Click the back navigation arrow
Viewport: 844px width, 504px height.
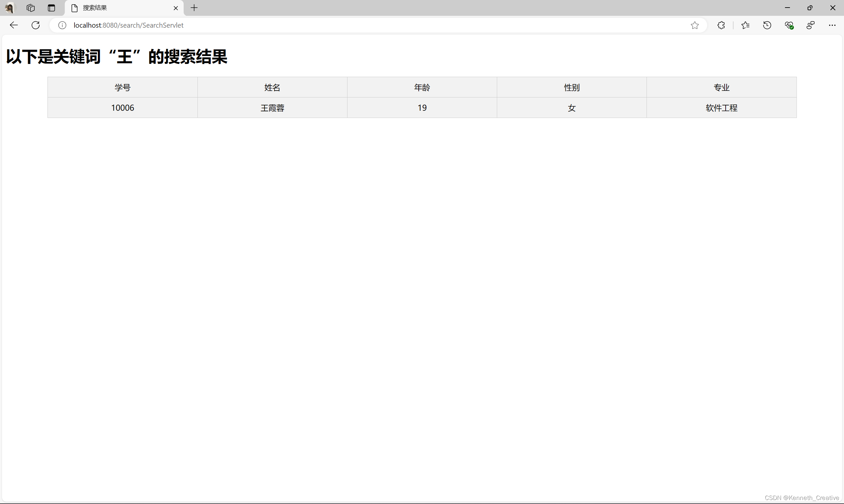click(13, 25)
